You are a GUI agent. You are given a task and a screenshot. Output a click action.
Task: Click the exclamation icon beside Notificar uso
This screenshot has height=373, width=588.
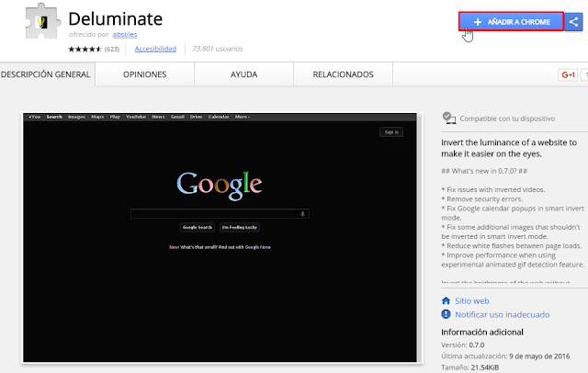point(446,314)
